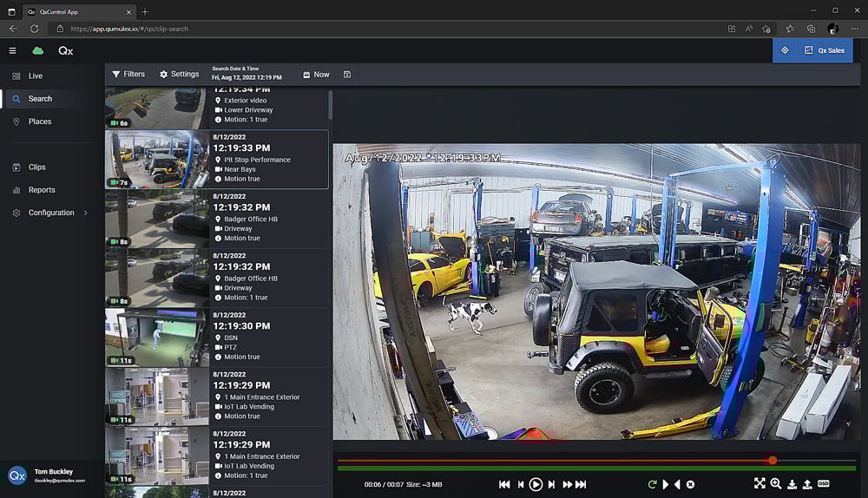Set the right-pointing trim marker
Viewport: 868px width, 498px height.
tap(666, 484)
